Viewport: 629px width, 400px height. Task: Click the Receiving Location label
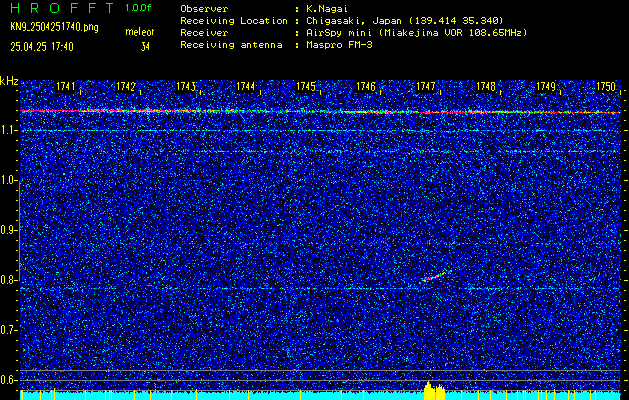(x=234, y=20)
